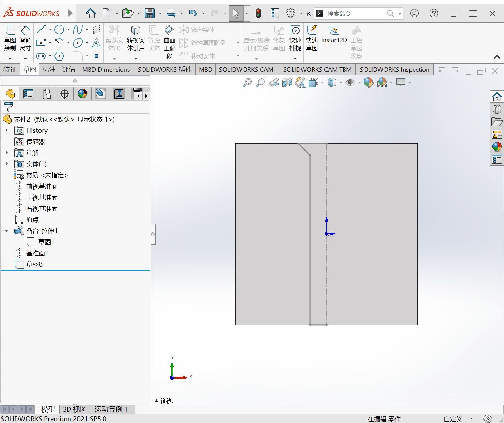
Task: Expand the 实体(1) tree node
Action: coord(6,164)
